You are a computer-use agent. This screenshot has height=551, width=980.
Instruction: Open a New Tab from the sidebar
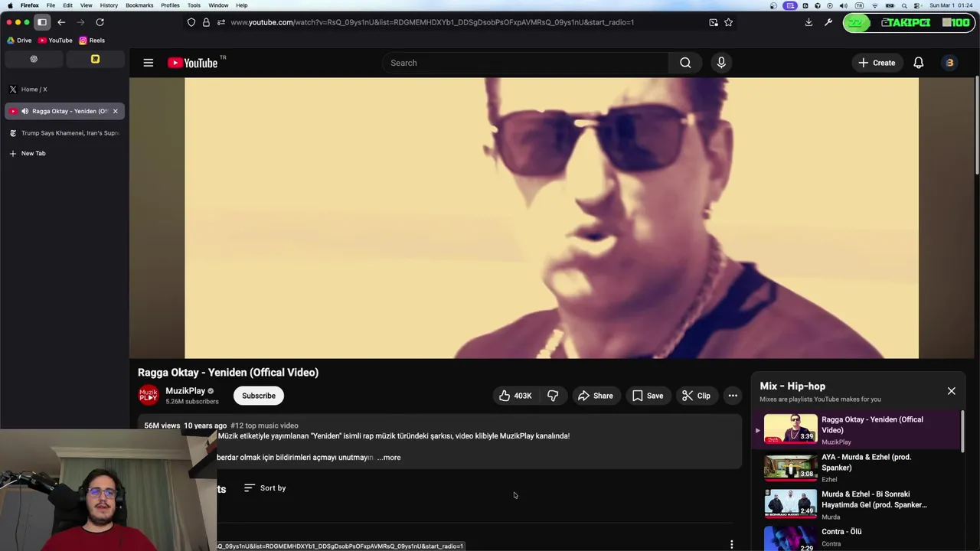point(64,153)
